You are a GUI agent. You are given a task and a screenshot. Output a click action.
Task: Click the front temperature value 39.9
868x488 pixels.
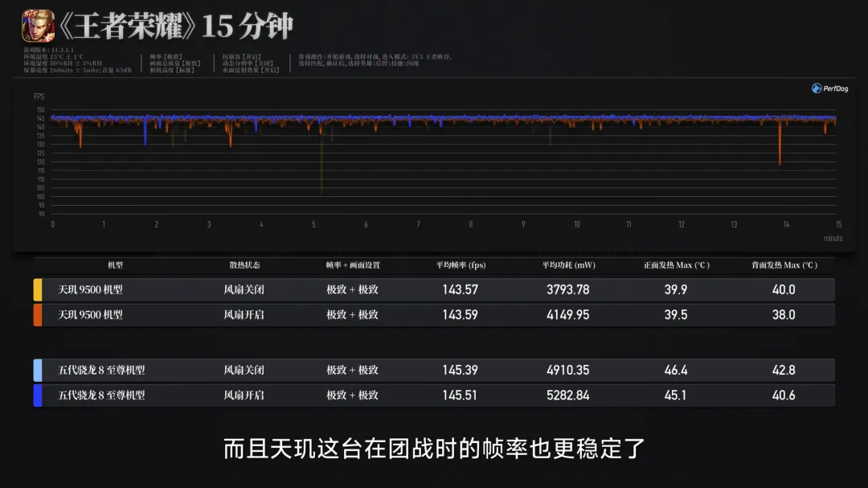tap(676, 289)
